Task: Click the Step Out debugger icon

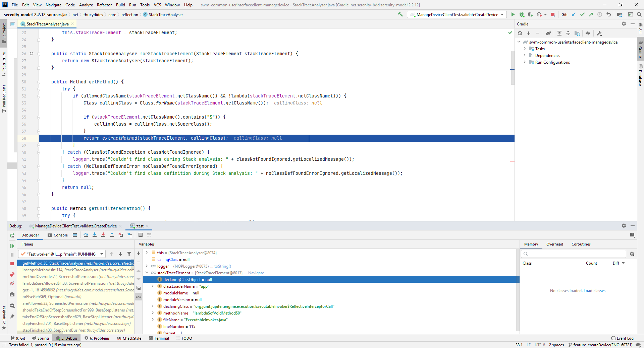Action: (x=112, y=235)
